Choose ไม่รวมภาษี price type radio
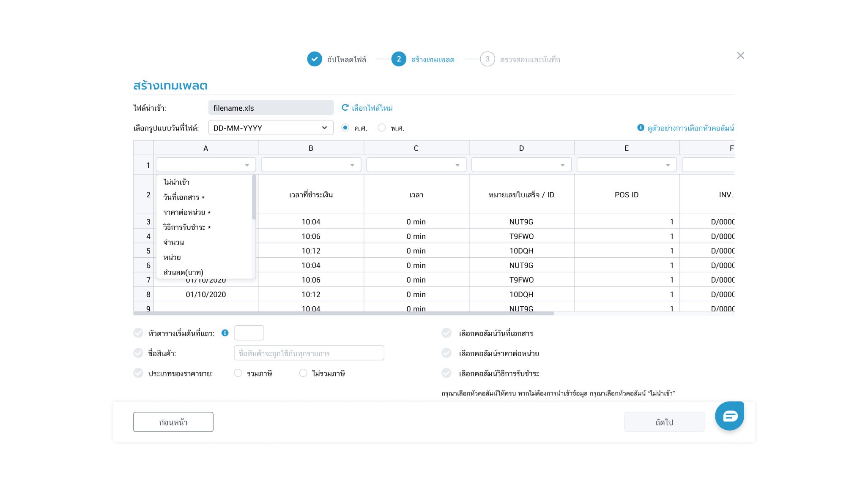The image size is (868, 488). pos(303,373)
